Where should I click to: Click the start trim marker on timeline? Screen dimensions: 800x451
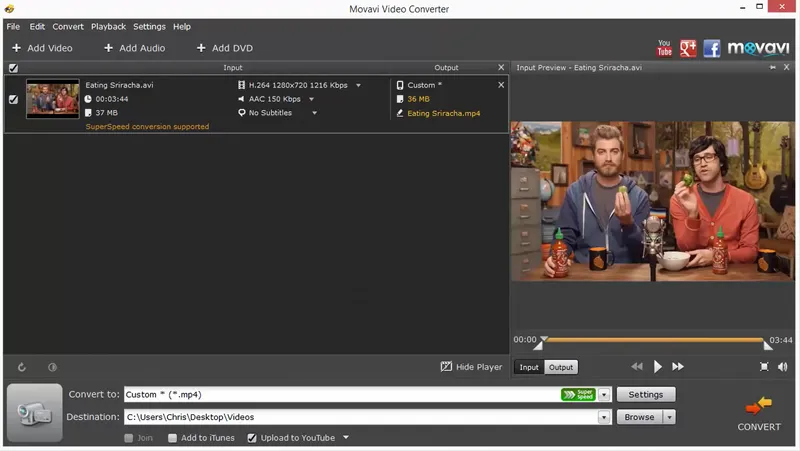(x=538, y=346)
